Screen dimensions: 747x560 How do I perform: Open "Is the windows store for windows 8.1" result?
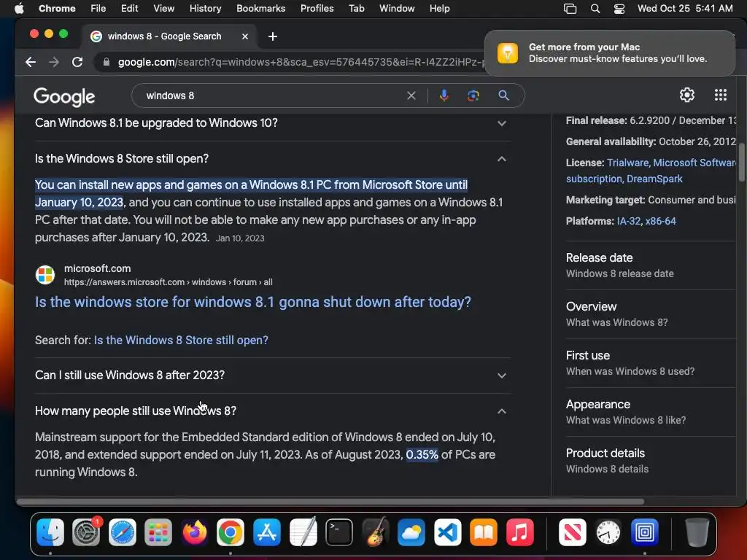point(253,302)
